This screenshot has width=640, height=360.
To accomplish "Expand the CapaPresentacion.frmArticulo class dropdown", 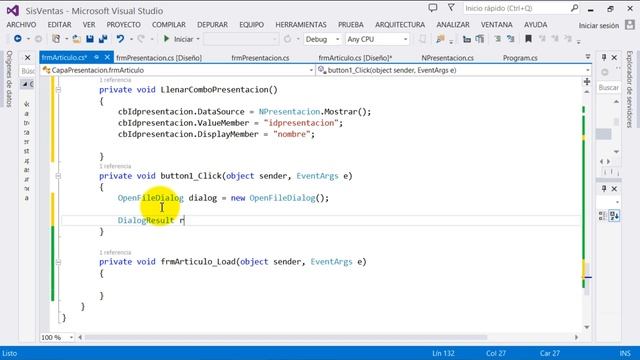I will point(311,70).
